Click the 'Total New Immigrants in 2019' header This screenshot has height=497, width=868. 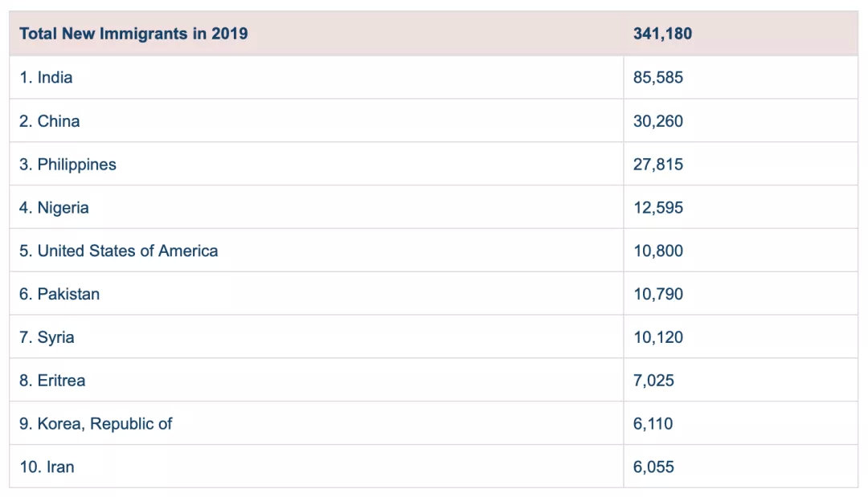point(133,34)
